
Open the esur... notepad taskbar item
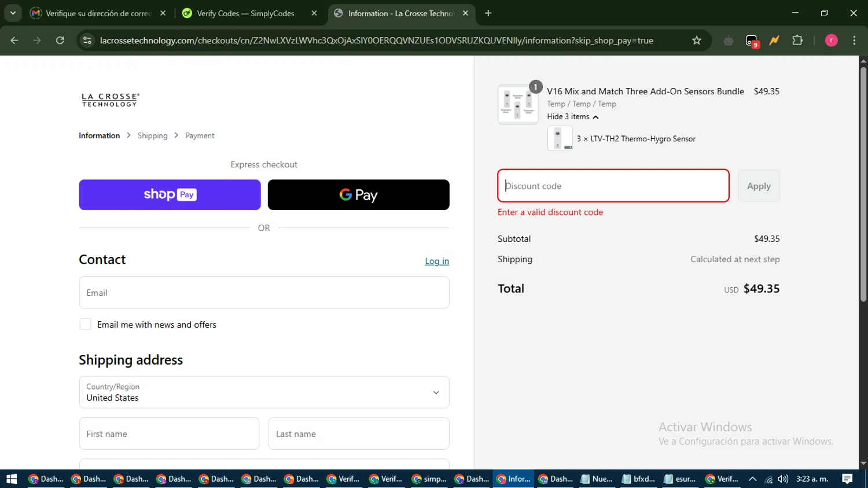tap(680, 479)
